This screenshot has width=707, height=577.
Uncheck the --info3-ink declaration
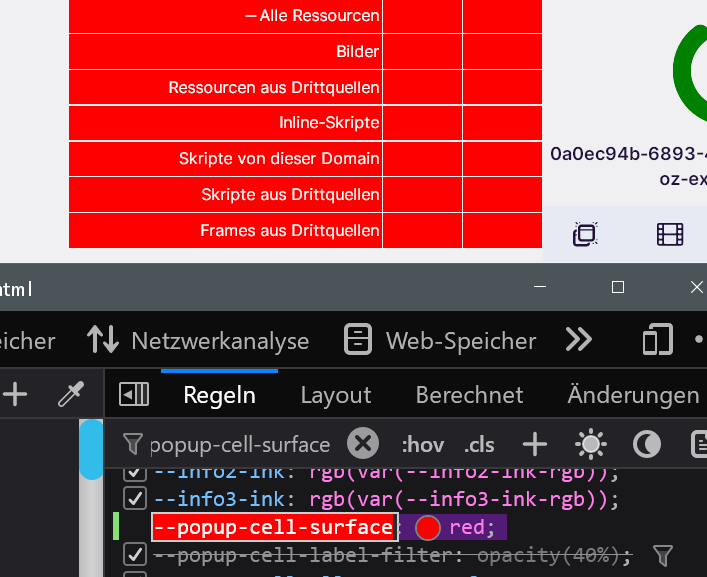click(134, 498)
